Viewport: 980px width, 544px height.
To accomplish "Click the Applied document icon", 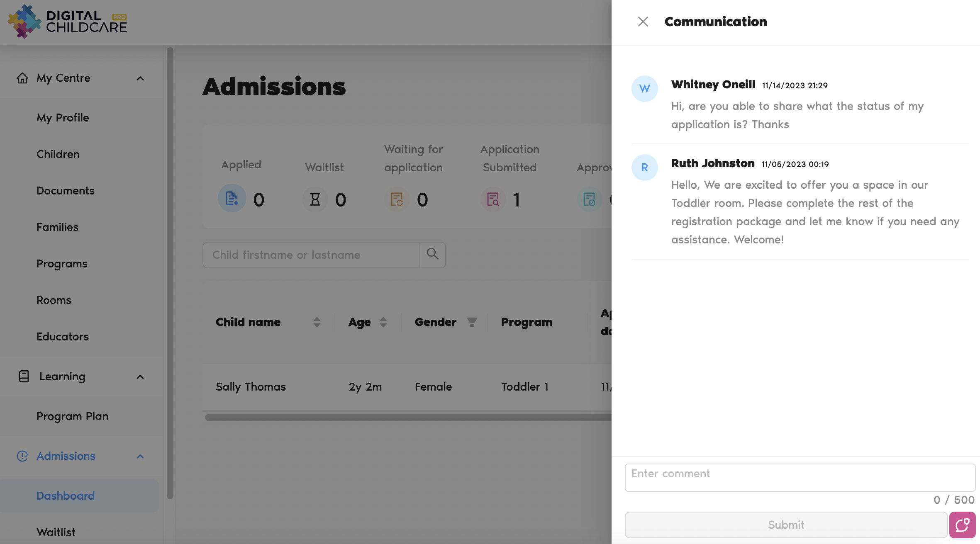I will pos(232,199).
